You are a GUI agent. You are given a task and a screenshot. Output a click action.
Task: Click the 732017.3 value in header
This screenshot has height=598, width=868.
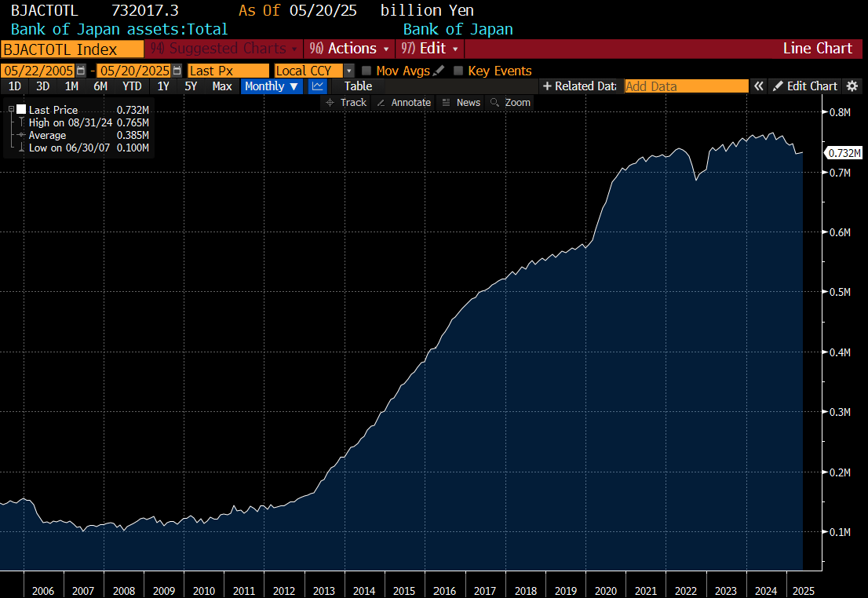pyautogui.click(x=145, y=10)
